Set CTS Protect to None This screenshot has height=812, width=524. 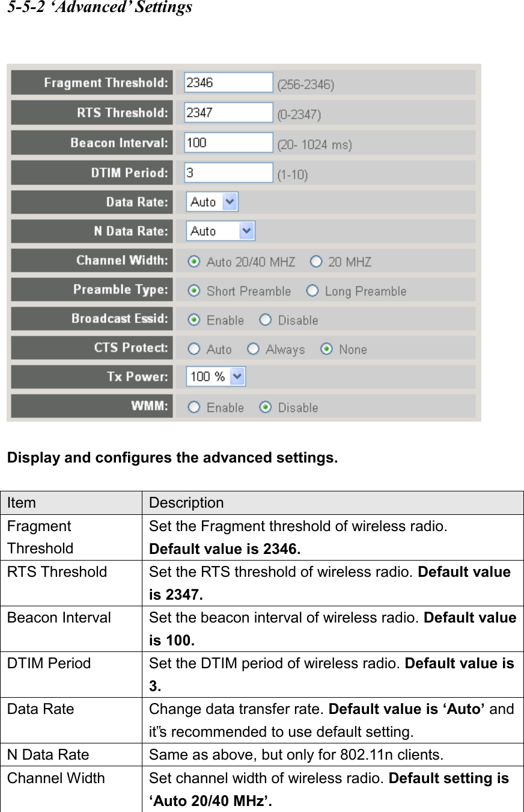pos(326,349)
